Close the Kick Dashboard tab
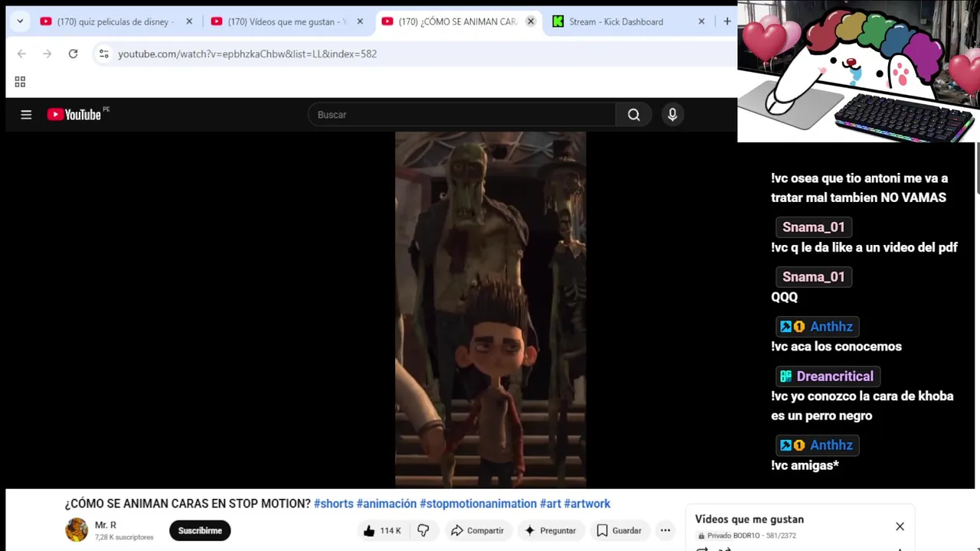Viewport: 980px width, 551px height. [x=701, y=21]
